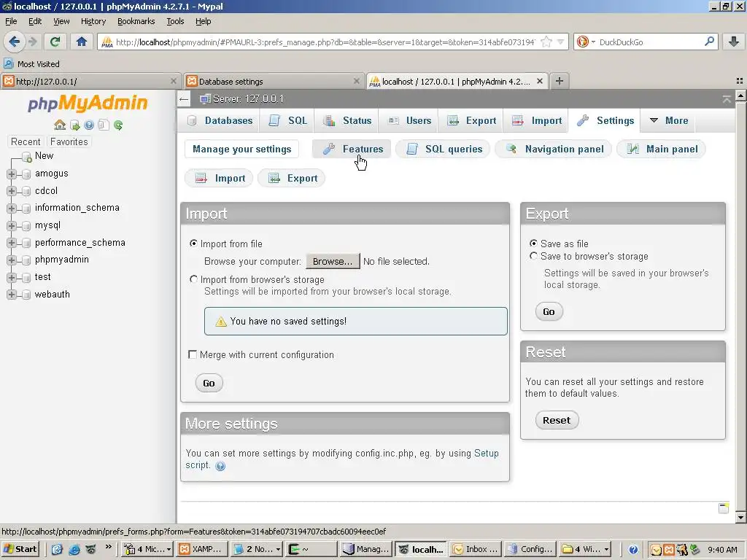Open the SQL queries settings subtab
The width and height of the screenshot is (747, 560).
point(443,149)
